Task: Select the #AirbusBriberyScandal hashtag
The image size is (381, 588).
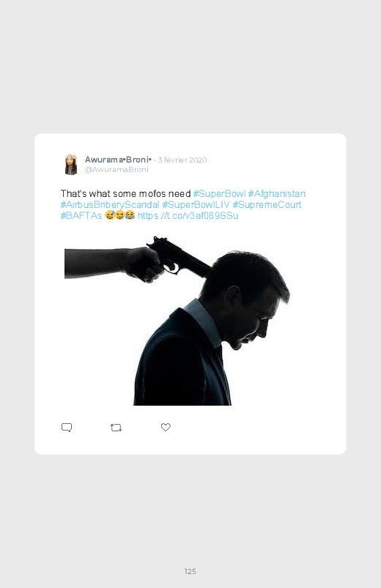Action: [110, 205]
